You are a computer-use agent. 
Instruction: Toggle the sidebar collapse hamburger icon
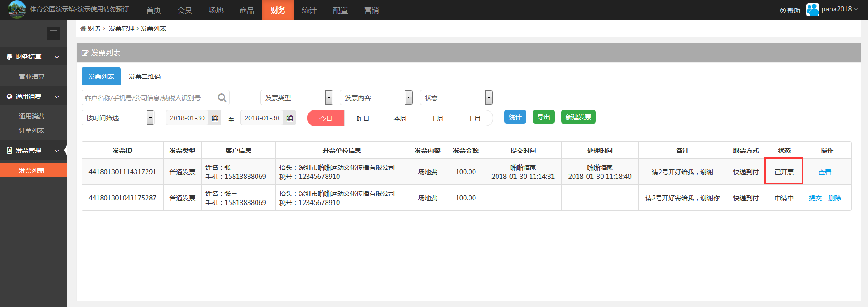pyautogui.click(x=53, y=33)
